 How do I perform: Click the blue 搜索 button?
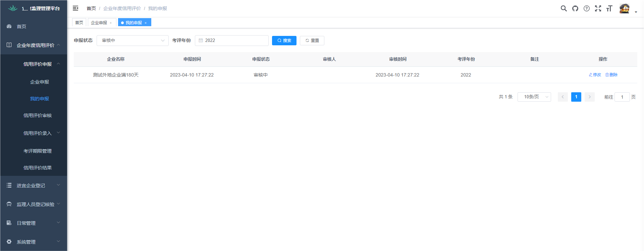(x=284, y=41)
